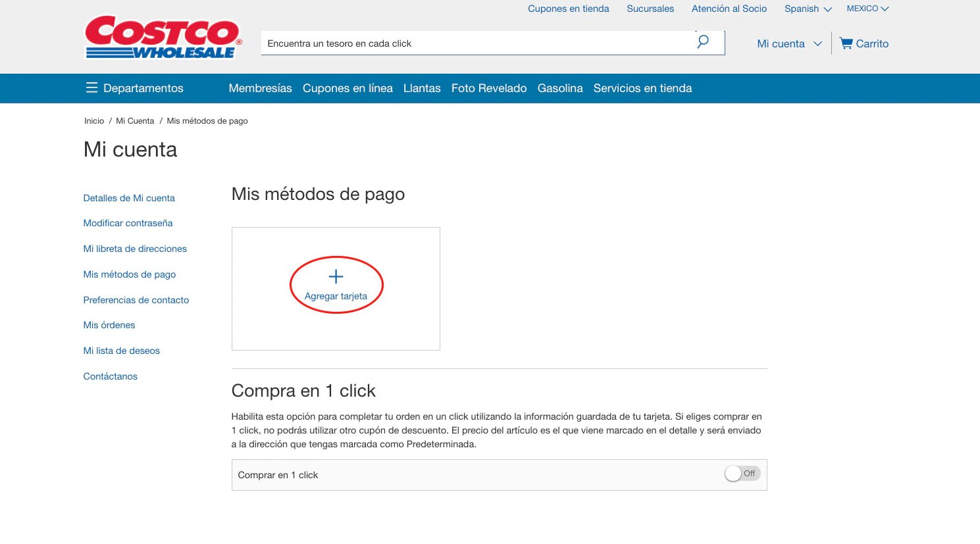Open the shopping cart via Carrito icon
The height and width of the screenshot is (544, 980).
pos(846,43)
